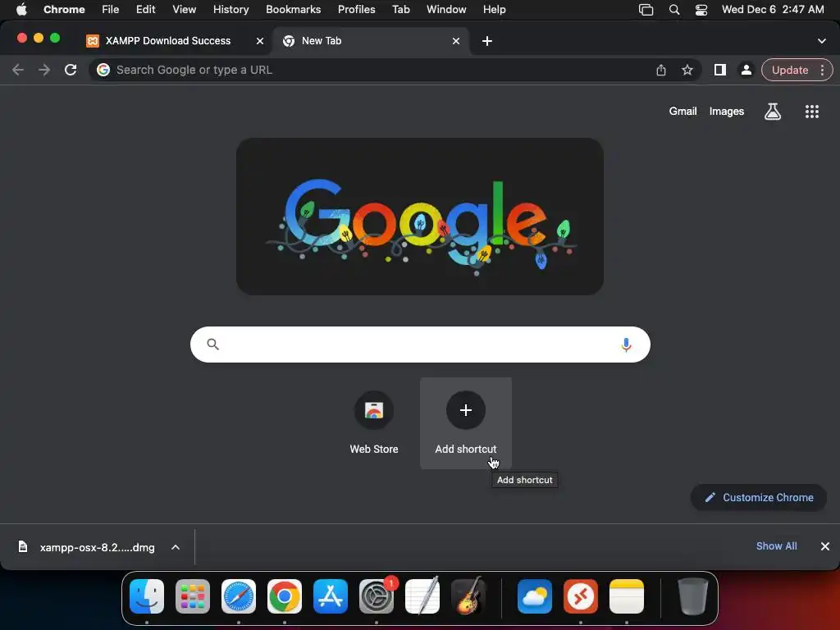Open Finder from the Dock
Viewport: 840px width, 630px height.
pos(147,596)
